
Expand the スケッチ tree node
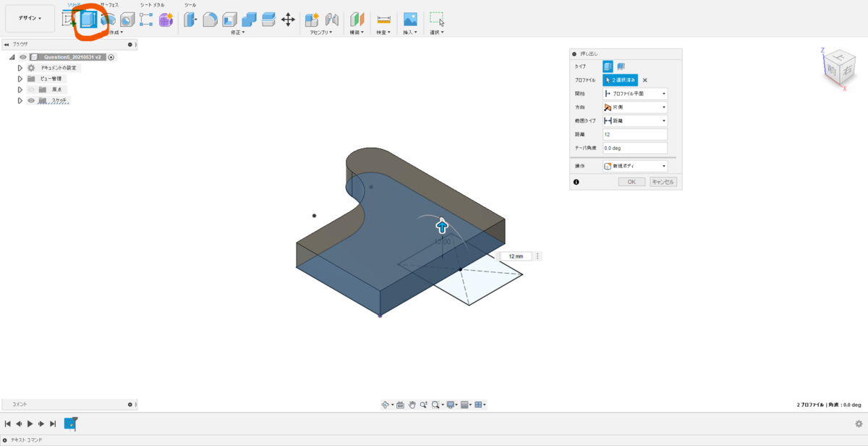coord(20,100)
